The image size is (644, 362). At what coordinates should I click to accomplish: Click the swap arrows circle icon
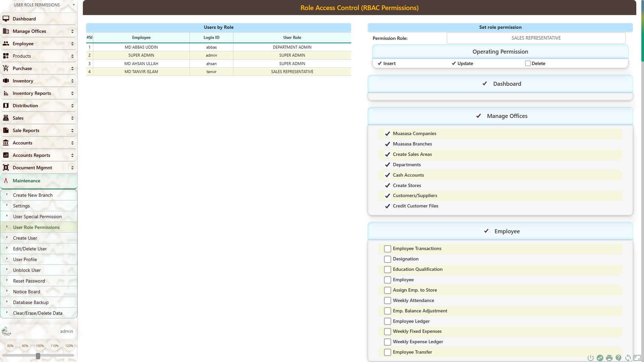(x=600, y=358)
